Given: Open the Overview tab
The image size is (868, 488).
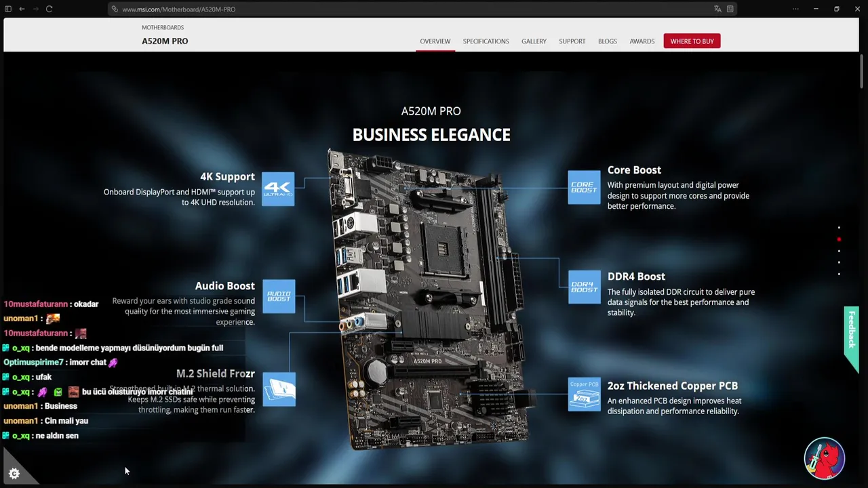Looking at the screenshot, I should 435,41.
